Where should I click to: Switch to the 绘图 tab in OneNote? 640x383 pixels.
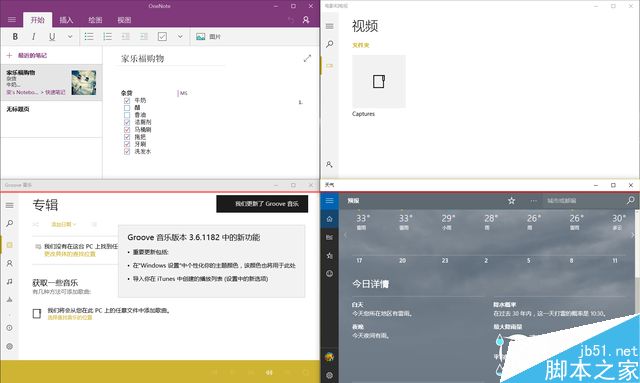(x=95, y=20)
